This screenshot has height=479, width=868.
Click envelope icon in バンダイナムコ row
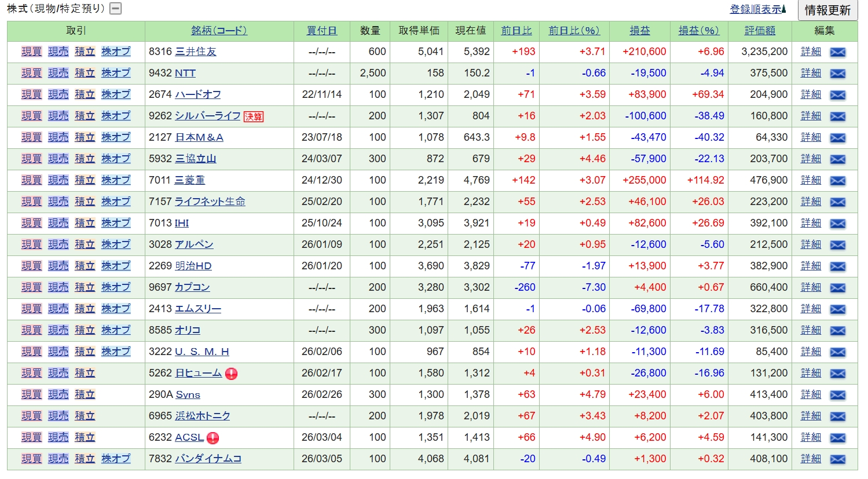[x=837, y=459]
